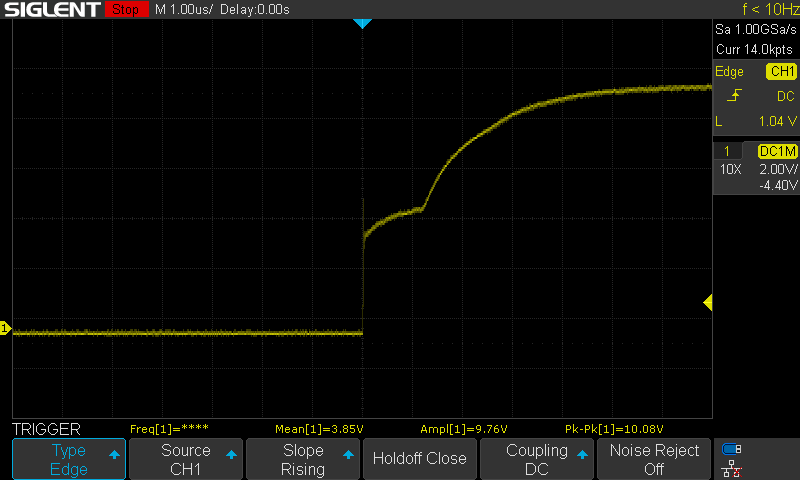The height and width of the screenshot is (480, 800).
Task: Click the DC1M coupling badge
Action: click(777, 151)
